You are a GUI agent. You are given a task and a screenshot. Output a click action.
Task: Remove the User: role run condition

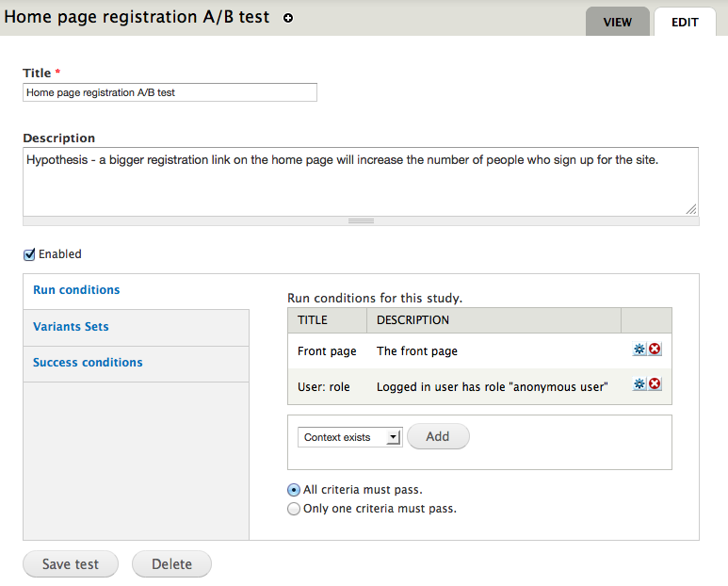[x=655, y=383]
